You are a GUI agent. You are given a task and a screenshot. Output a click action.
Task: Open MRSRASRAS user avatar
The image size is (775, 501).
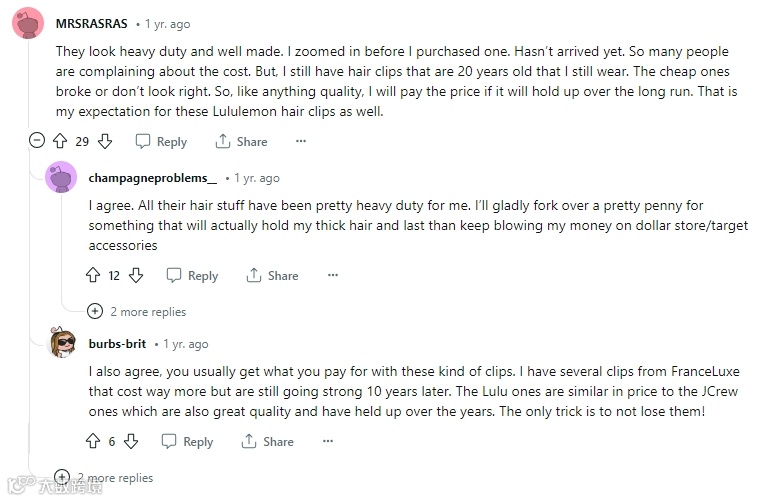tap(27, 23)
